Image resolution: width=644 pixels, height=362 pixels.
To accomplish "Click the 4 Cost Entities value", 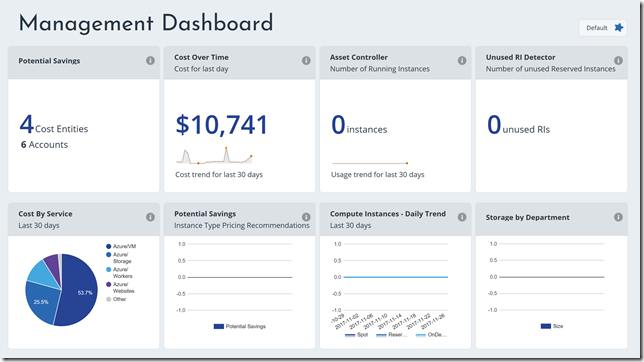I will coord(54,125).
